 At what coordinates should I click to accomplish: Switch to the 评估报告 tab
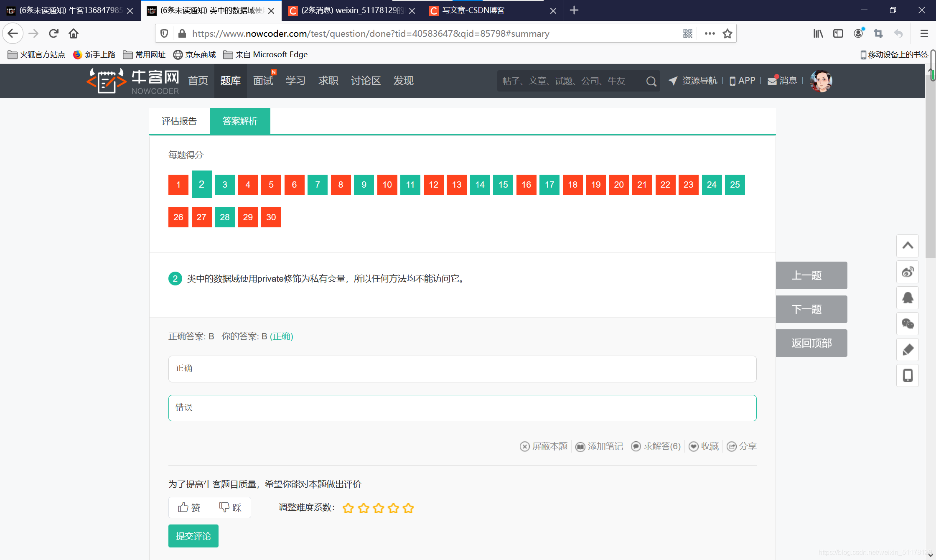179,121
